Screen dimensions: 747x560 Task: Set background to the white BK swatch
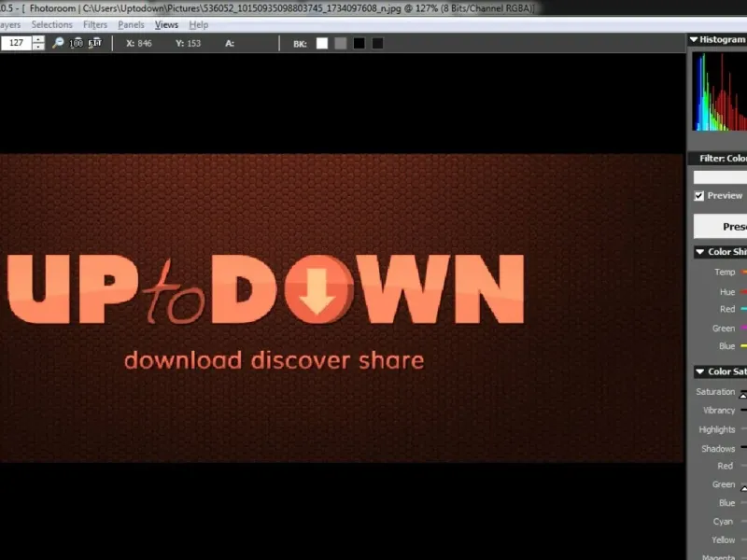pyautogui.click(x=322, y=43)
